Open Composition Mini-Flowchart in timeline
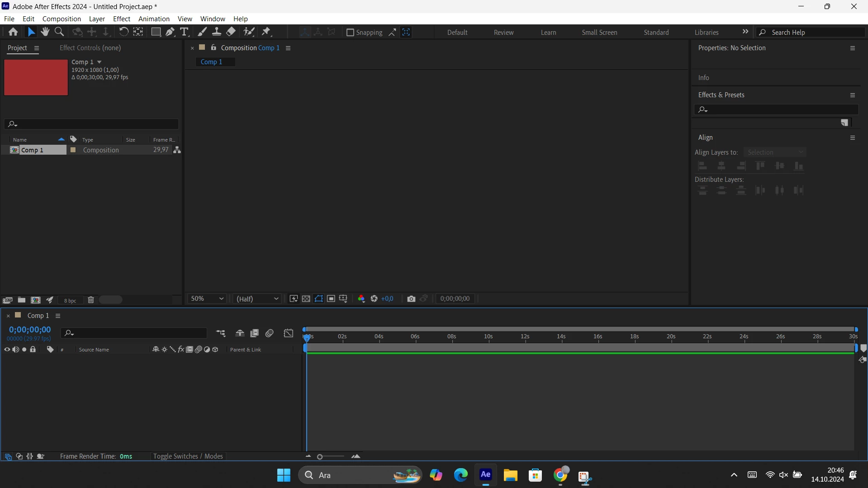The height and width of the screenshot is (488, 868). point(221,333)
